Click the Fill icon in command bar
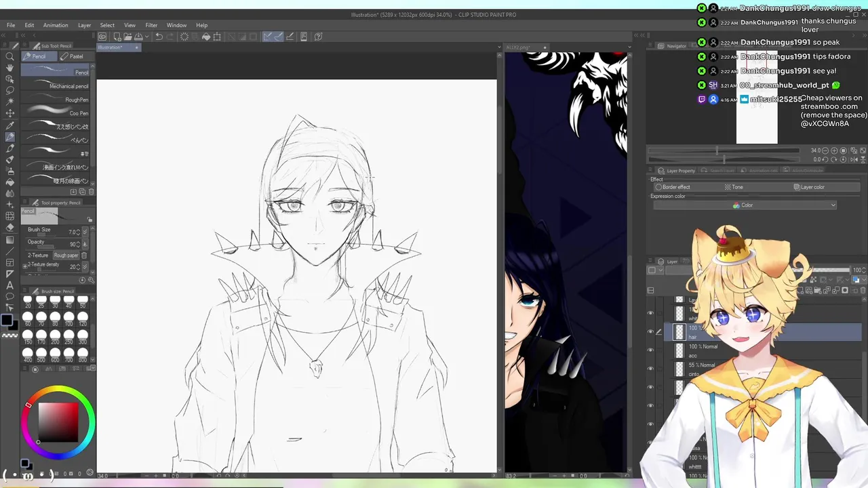 tap(205, 37)
